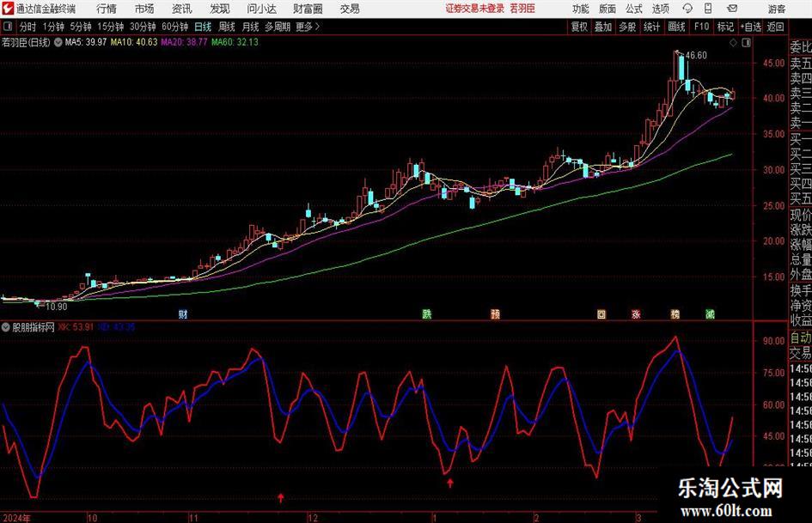Open the 问小达 menu
Viewport: 812px width, 523px height.
[261, 9]
